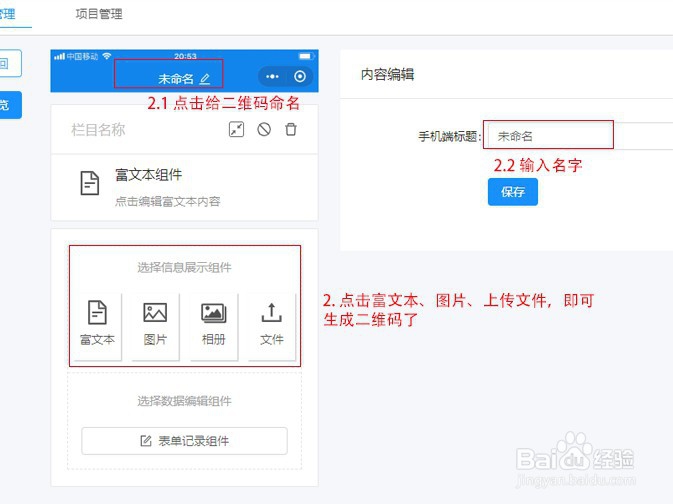Open the three-dots menu in phone header
Screen dimensions: 673x504
(x=272, y=76)
